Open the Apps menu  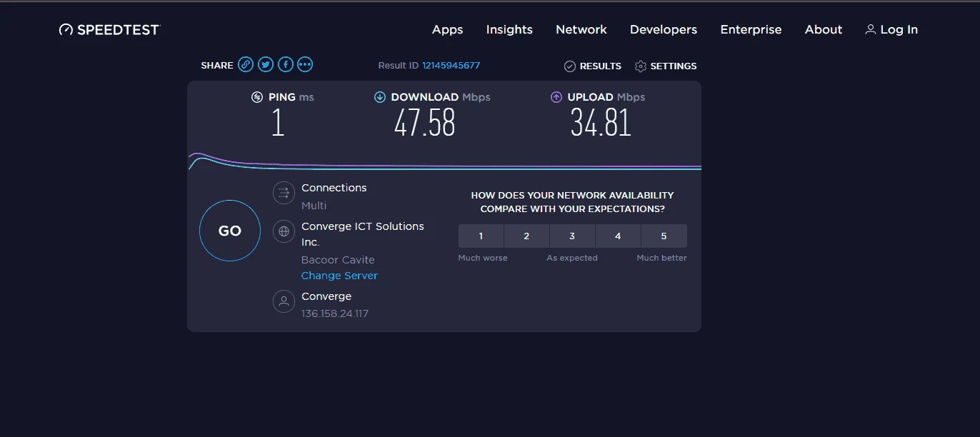448,29
